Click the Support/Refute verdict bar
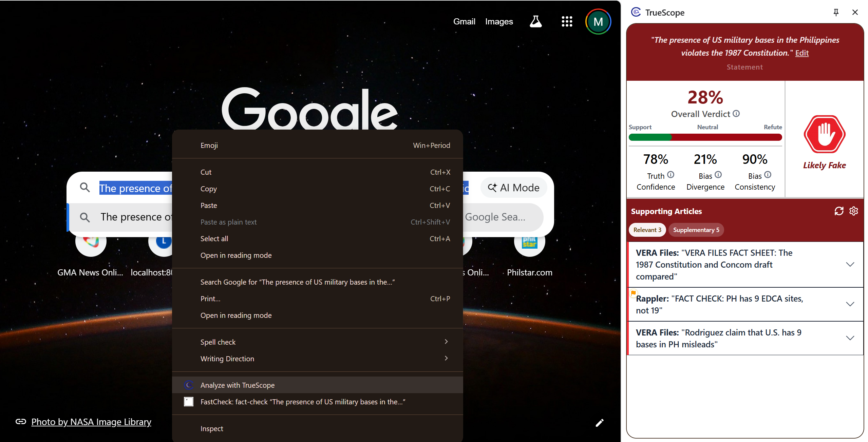This screenshot has height=442, width=868. click(705, 137)
